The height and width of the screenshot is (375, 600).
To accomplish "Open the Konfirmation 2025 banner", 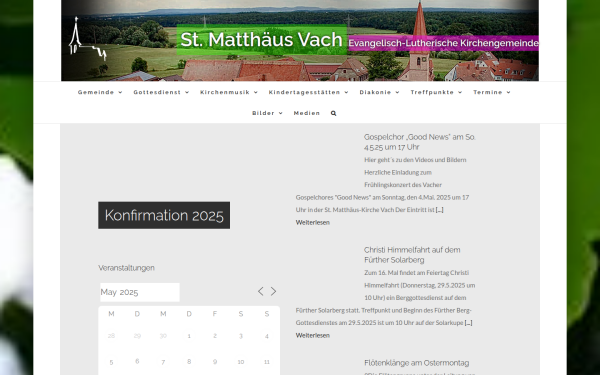I will pyautogui.click(x=164, y=215).
